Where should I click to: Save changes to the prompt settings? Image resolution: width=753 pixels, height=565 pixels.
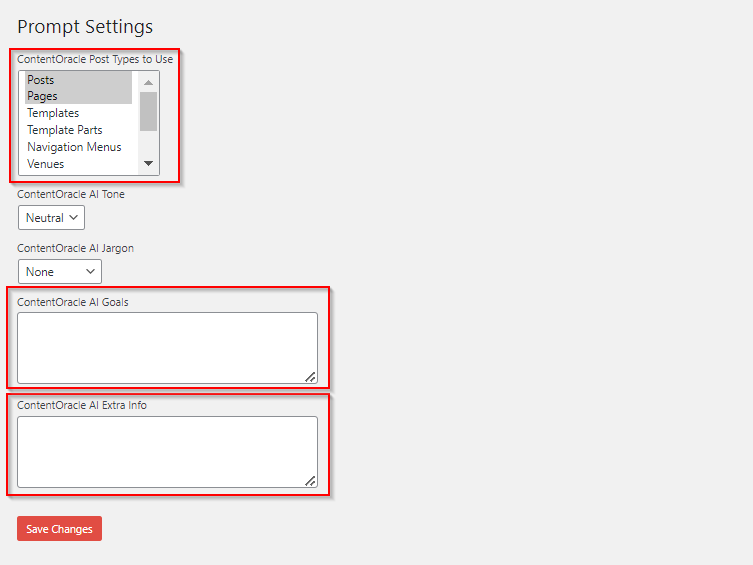(59, 529)
